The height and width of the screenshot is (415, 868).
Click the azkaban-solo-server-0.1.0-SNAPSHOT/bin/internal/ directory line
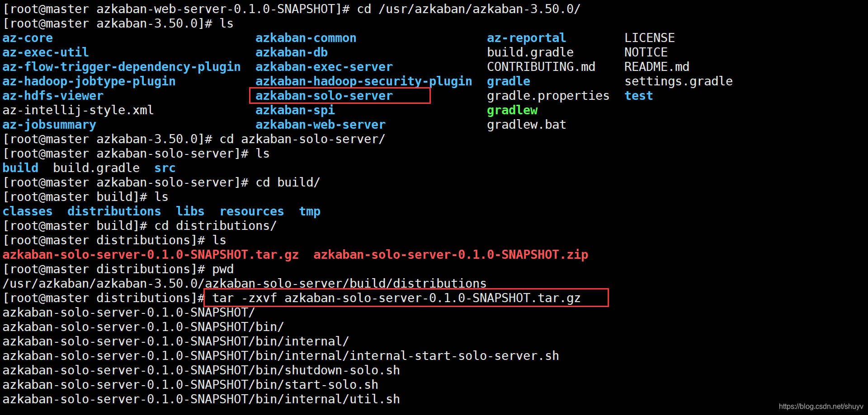coord(176,341)
